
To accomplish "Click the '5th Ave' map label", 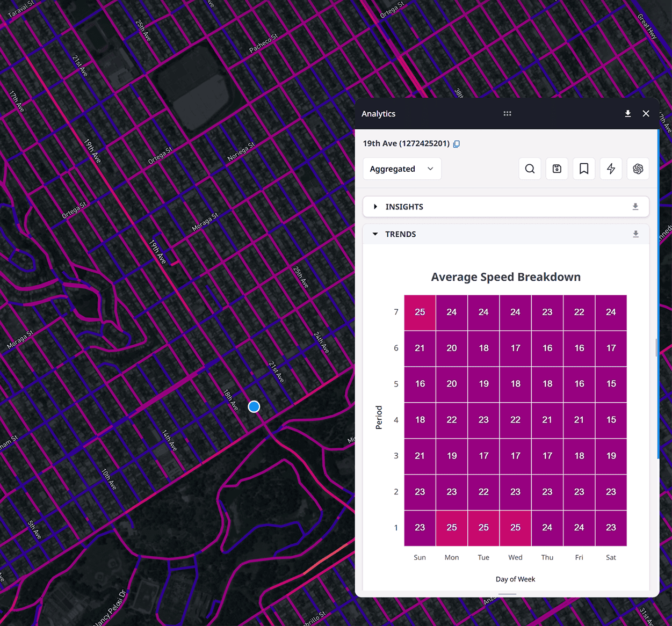I will pos(34,530).
